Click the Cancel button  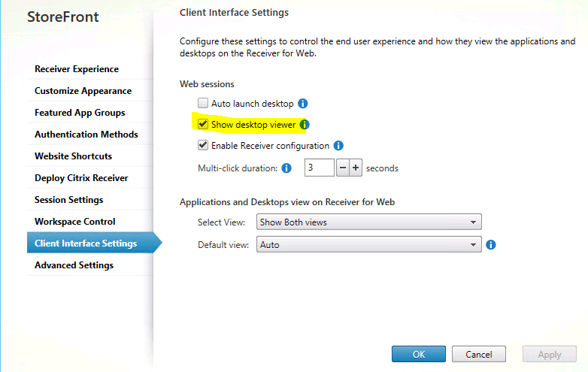pyautogui.click(x=478, y=355)
